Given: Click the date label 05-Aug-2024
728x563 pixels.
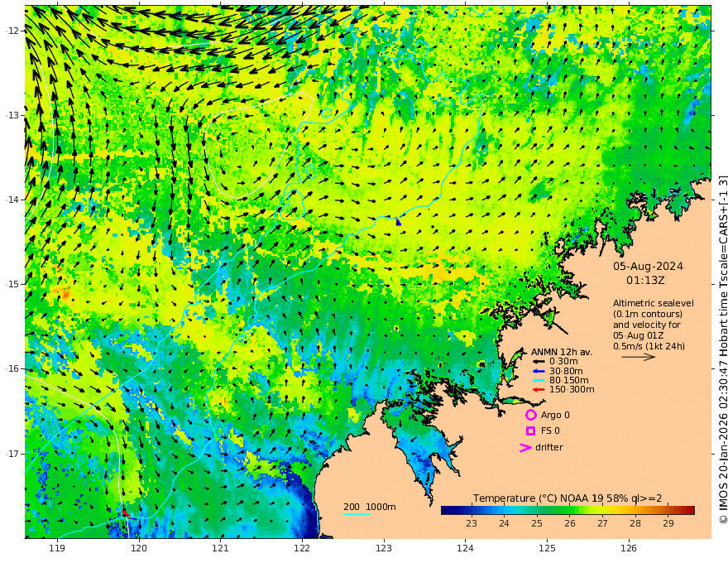Looking at the screenshot, I should (x=648, y=266).
